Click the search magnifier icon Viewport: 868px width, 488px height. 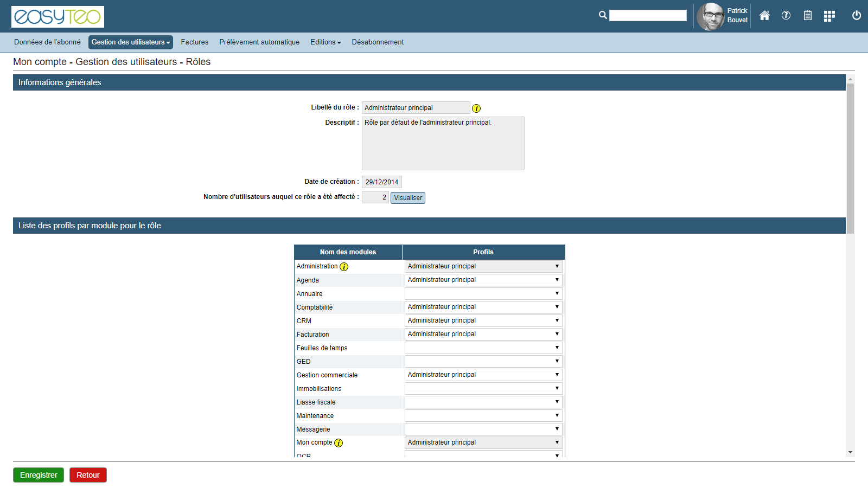pos(603,15)
